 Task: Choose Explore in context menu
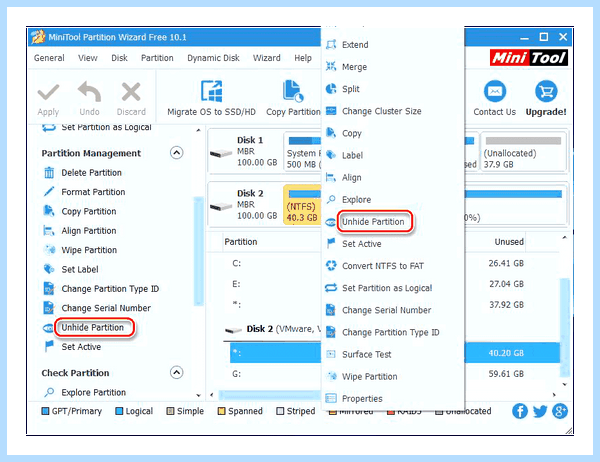tap(356, 199)
